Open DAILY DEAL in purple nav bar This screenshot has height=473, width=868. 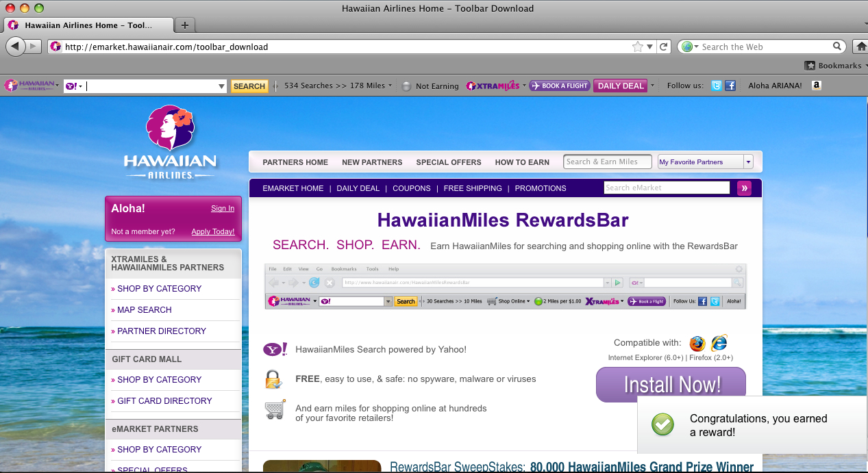coord(358,188)
